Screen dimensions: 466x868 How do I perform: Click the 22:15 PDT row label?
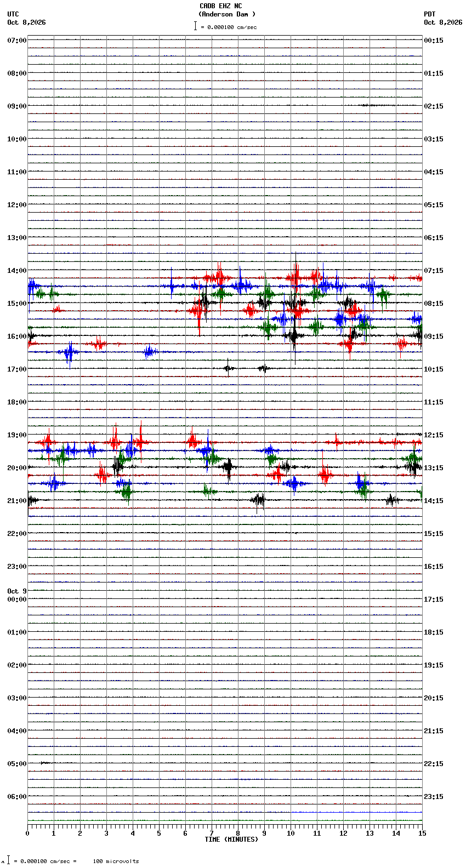click(x=434, y=764)
